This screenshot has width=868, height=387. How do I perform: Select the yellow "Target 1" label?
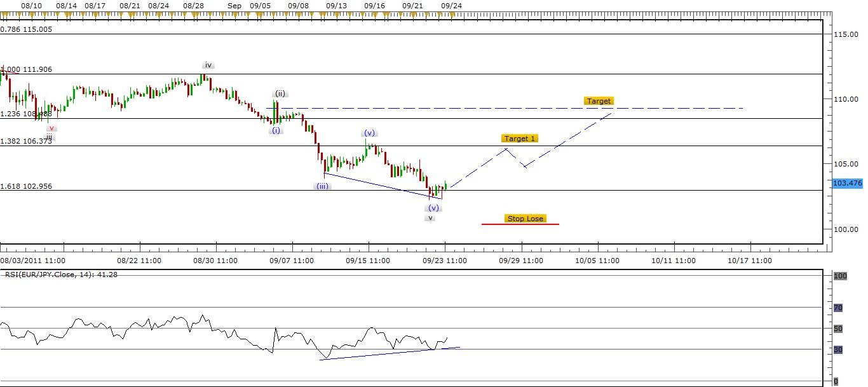[519, 139]
